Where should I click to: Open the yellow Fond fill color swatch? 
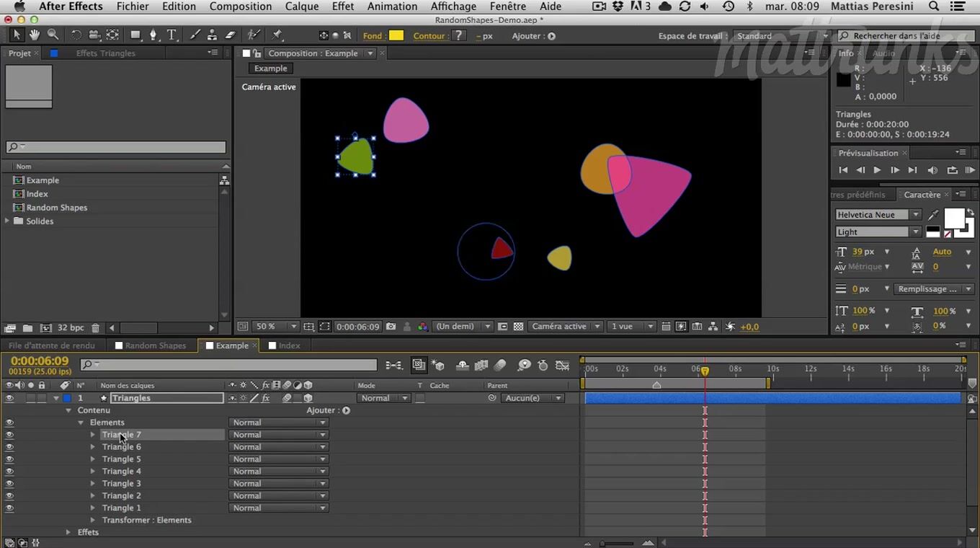pos(396,35)
